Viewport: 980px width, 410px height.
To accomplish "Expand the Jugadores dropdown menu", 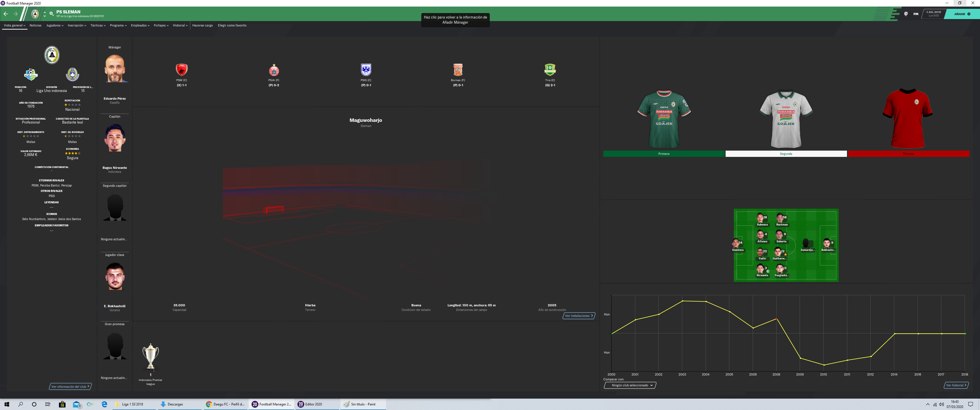I will click(x=55, y=25).
